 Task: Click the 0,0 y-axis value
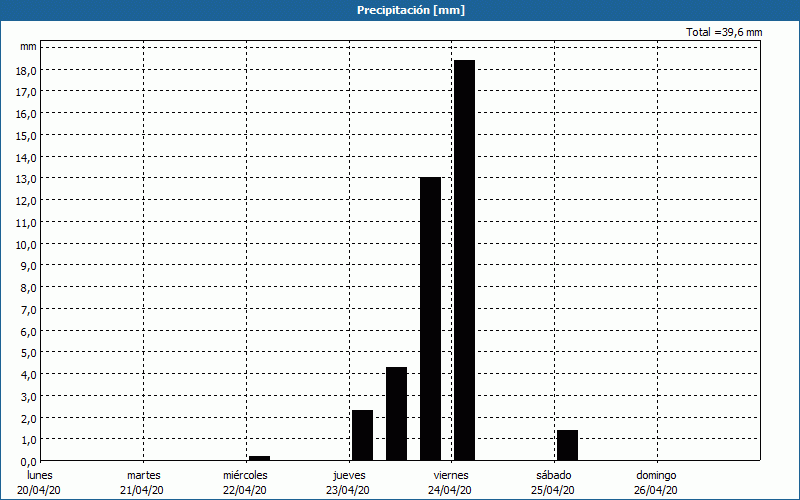tap(29, 462)
